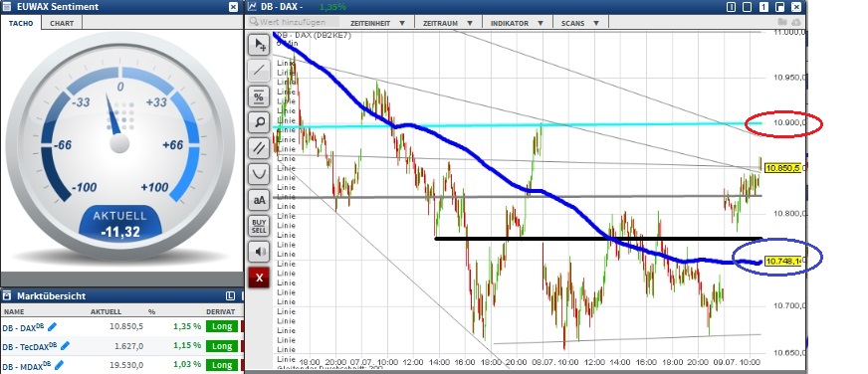Image resolution: width=868 pixels, height=374 pixels.
Task: Click the chart icon in DB - DAX title bar
Action: pos(253,7)
